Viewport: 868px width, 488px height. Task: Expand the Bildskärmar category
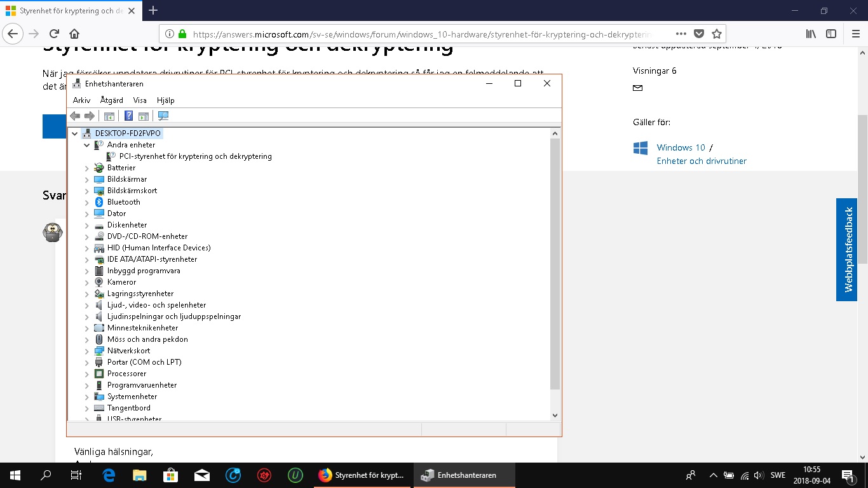(87, 179)
